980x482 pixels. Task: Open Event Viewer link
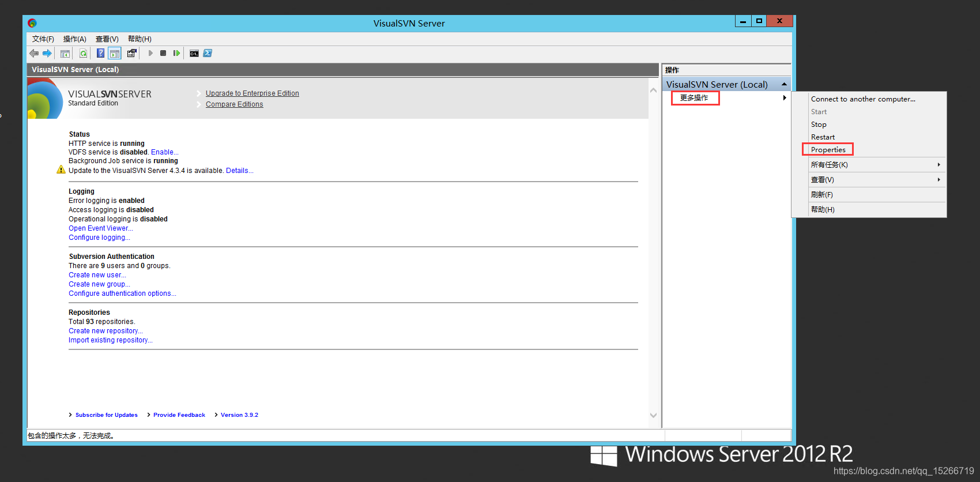[x=101, y=228]
